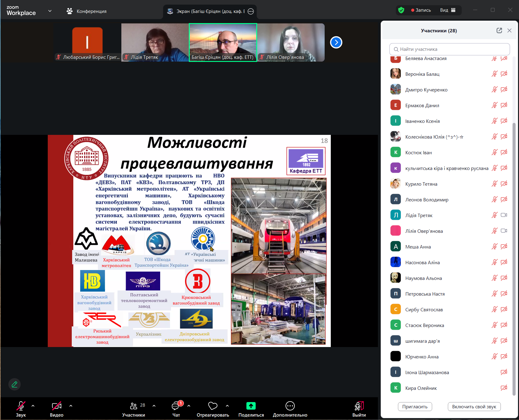This screenshot has height=420, width=519.
Task: Click muted mic icon for Стасюк Вероника
Action: point(494,325)
